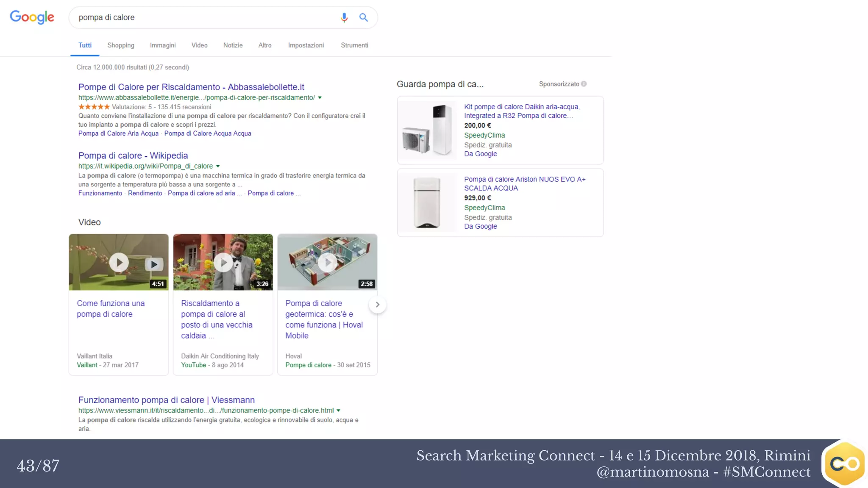Click the Vaillant - 27 mar 2017 source
The width and height of the screenshot is (868, 488).
coord(108,365)
